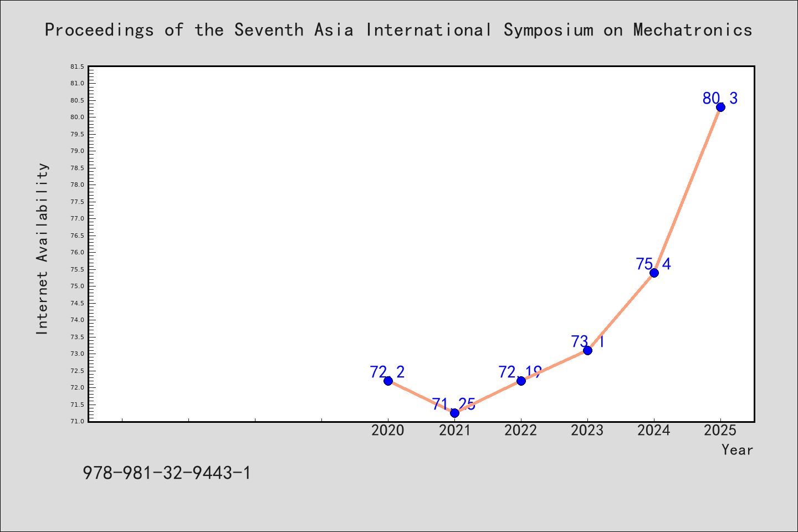Click the y-axis tick label 73.0
This screenshot has width=798, height=532.
click(x=77, y=354)
